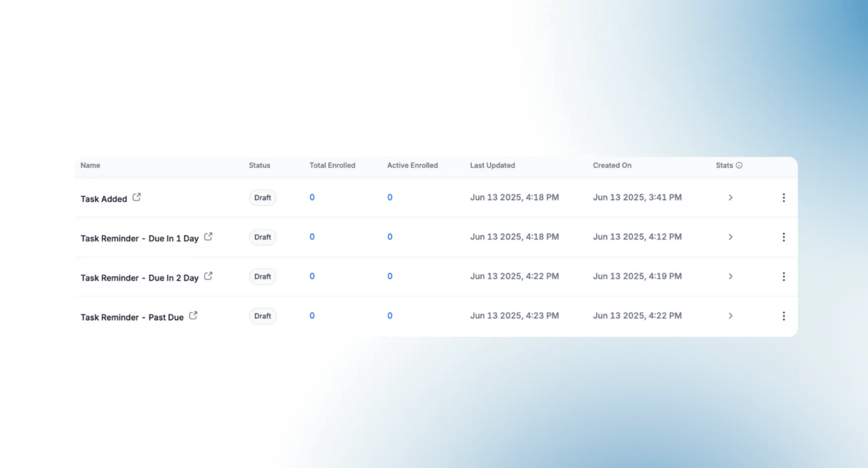
Task: Open external link icon for Past Due workflow
Action: click(x=193, y=316)
